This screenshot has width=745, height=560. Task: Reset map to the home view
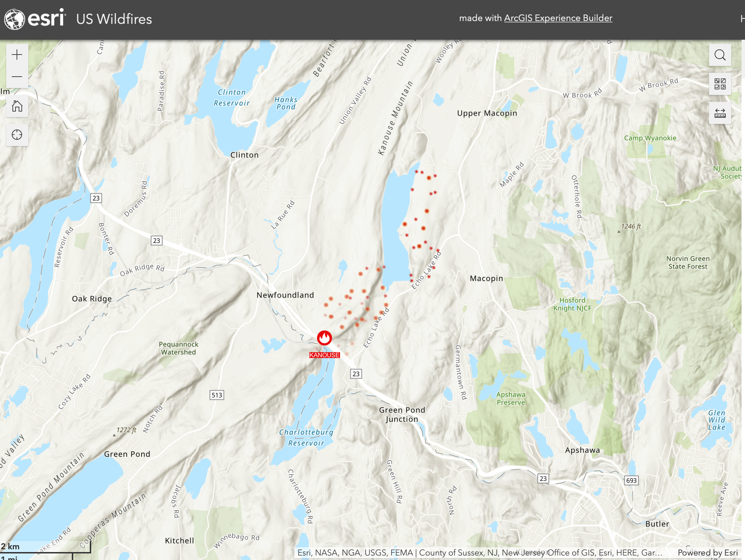(17, 106)
